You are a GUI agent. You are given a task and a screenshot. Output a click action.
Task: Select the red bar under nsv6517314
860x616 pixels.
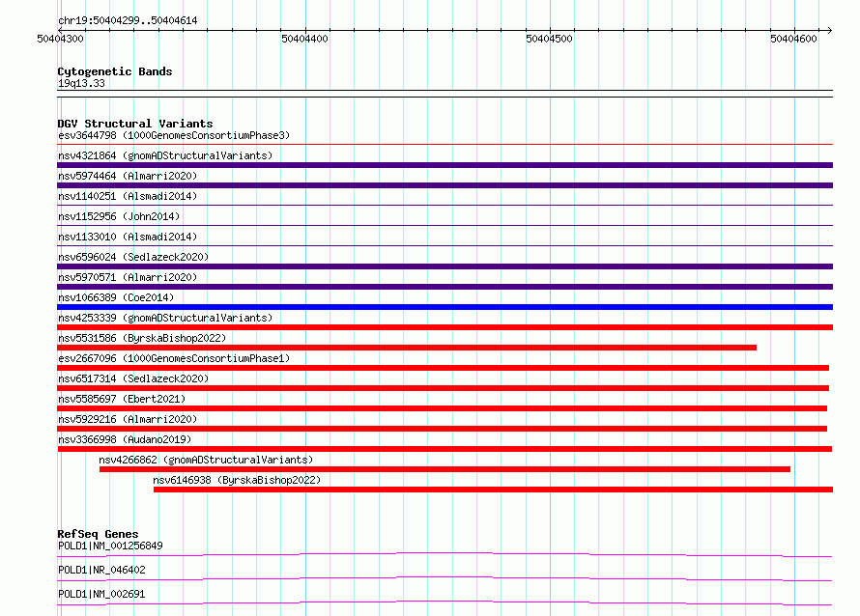tap(444, 388)
